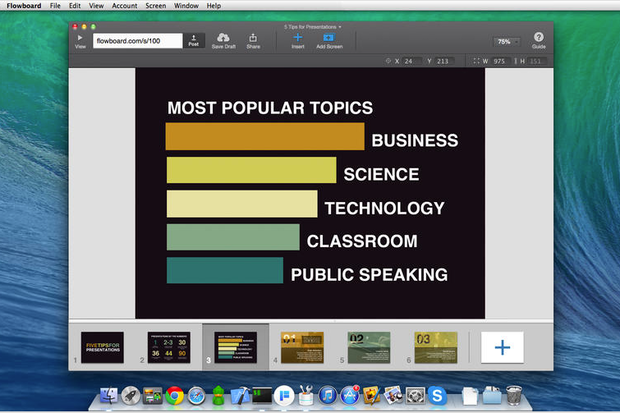Click the CLASSROOM label text

tap(362, 241)
